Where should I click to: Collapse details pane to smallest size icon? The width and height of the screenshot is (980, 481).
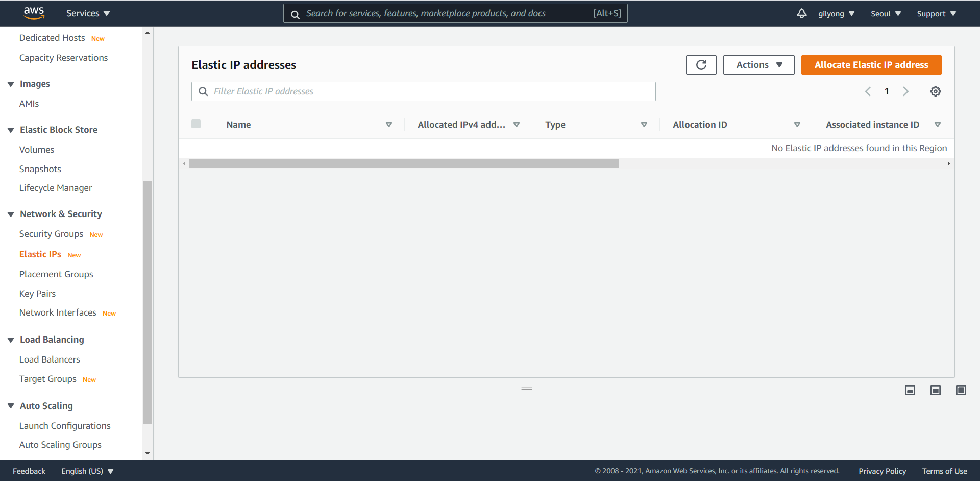click(910, 390)
